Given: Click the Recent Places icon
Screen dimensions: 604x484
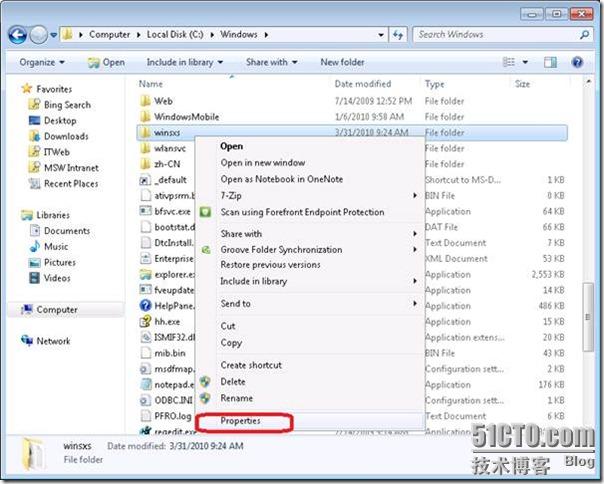Looking at the screenshot, I should [34, 183].
